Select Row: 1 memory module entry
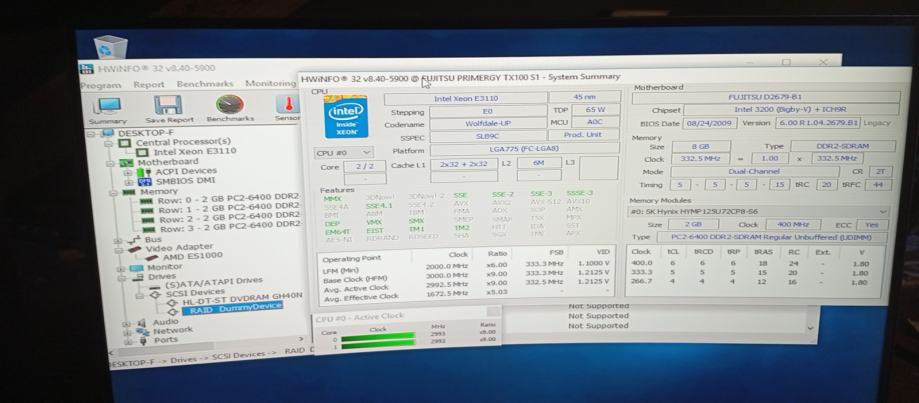Image resolution: width=919 pixels, height=403 pixels. click(x=230, y=208)
